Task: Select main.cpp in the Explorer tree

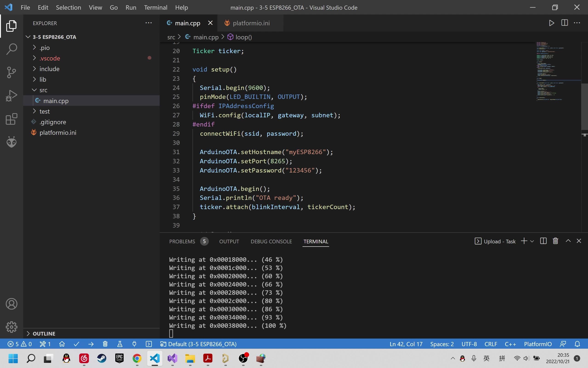Action: click(91, 101)
